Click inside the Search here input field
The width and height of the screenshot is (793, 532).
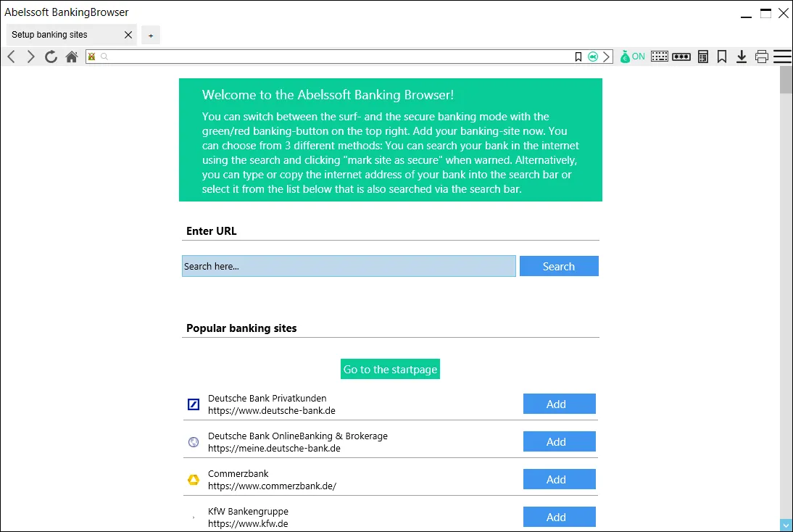(x=348, y=266)
